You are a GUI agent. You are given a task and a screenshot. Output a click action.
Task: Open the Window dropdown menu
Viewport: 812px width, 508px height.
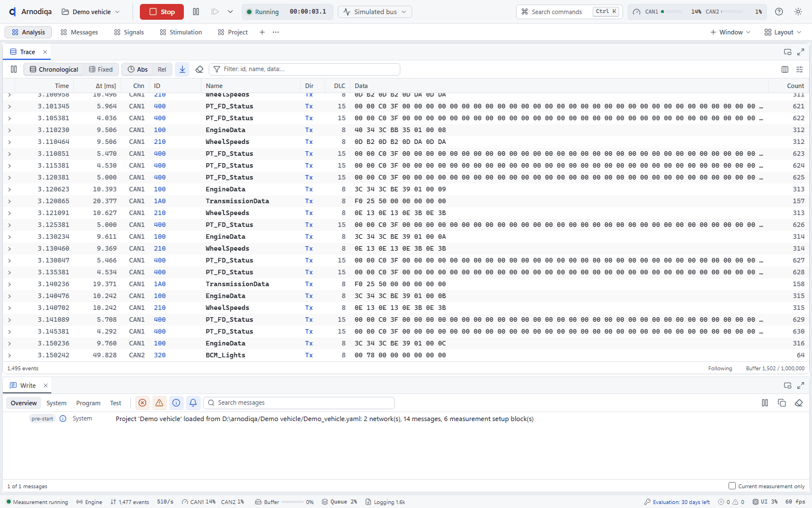pyautogui.click(x=730, y=32)
